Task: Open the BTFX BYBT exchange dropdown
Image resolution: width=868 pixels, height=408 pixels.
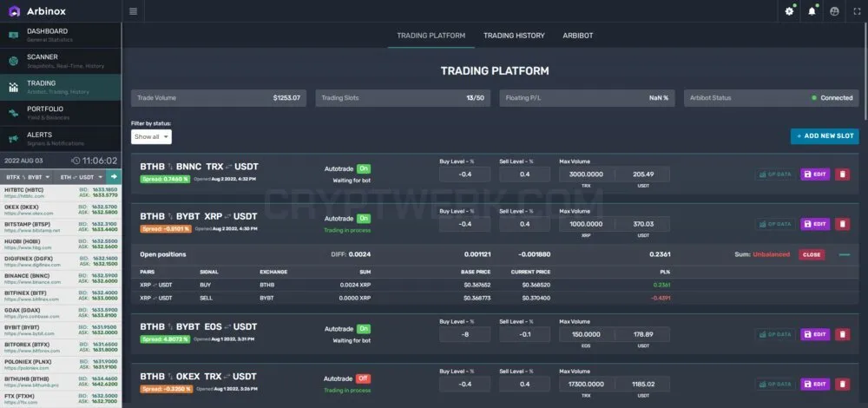Action: (x=28, y=176)
